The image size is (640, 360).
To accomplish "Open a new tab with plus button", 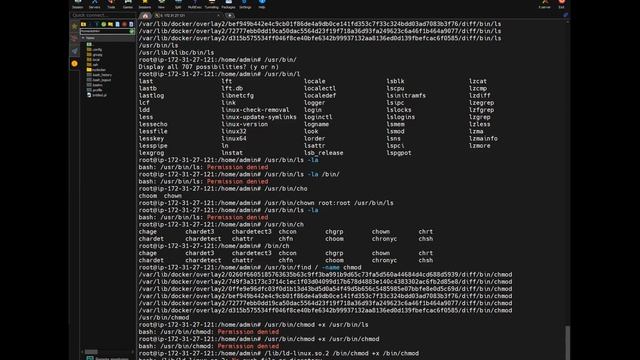I will (x=230, y=16).
